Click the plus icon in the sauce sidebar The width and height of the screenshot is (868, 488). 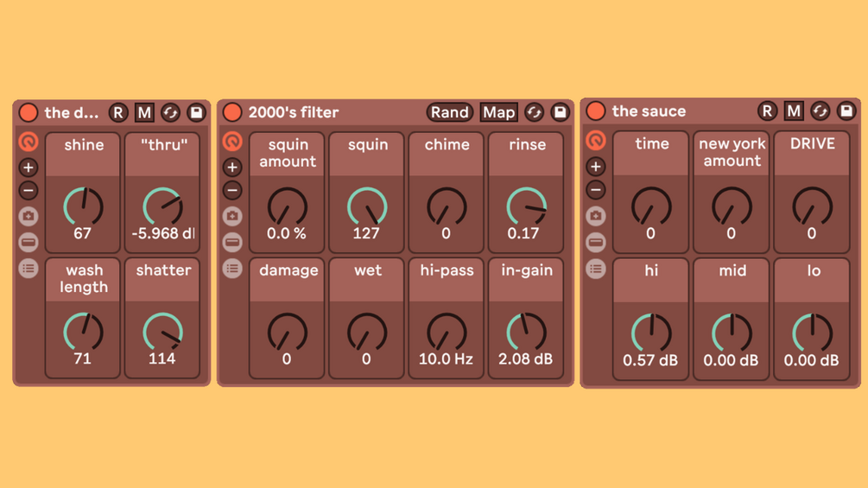(x=596, y=166)
